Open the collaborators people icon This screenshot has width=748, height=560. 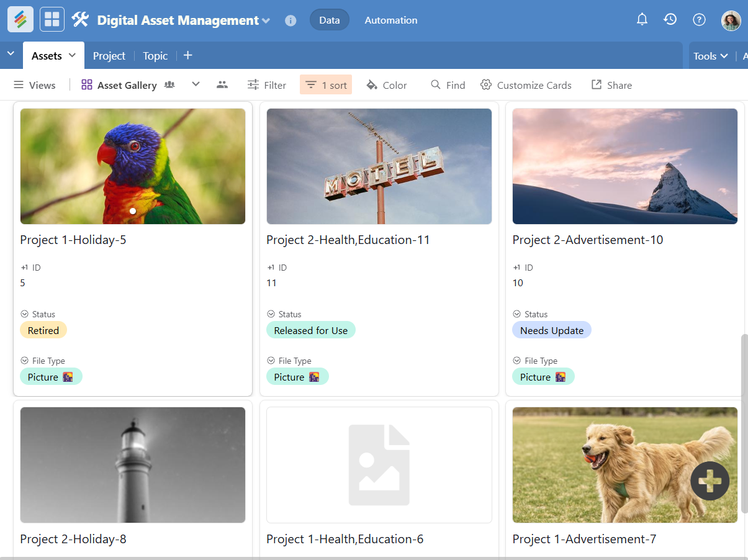click(x=222, y=85)
